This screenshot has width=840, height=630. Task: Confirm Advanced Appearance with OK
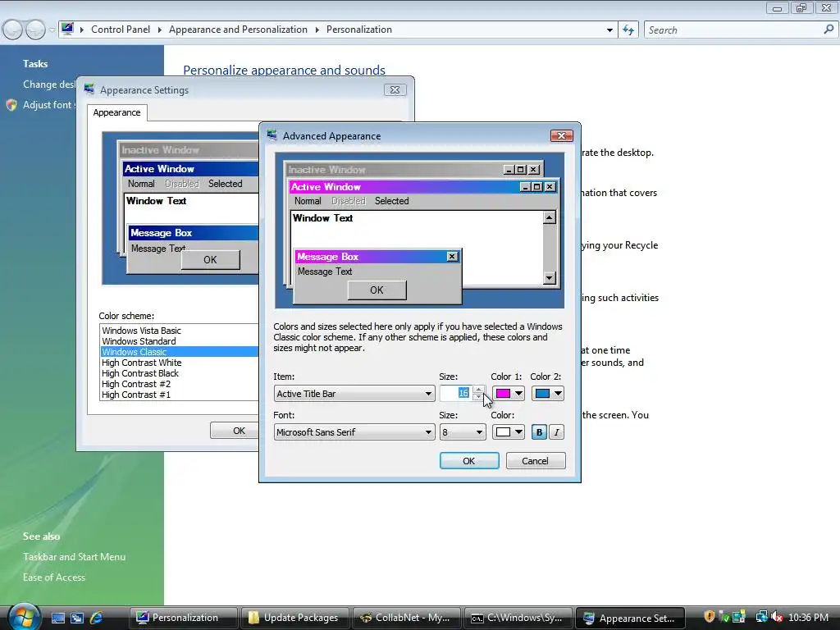(469, 461)
